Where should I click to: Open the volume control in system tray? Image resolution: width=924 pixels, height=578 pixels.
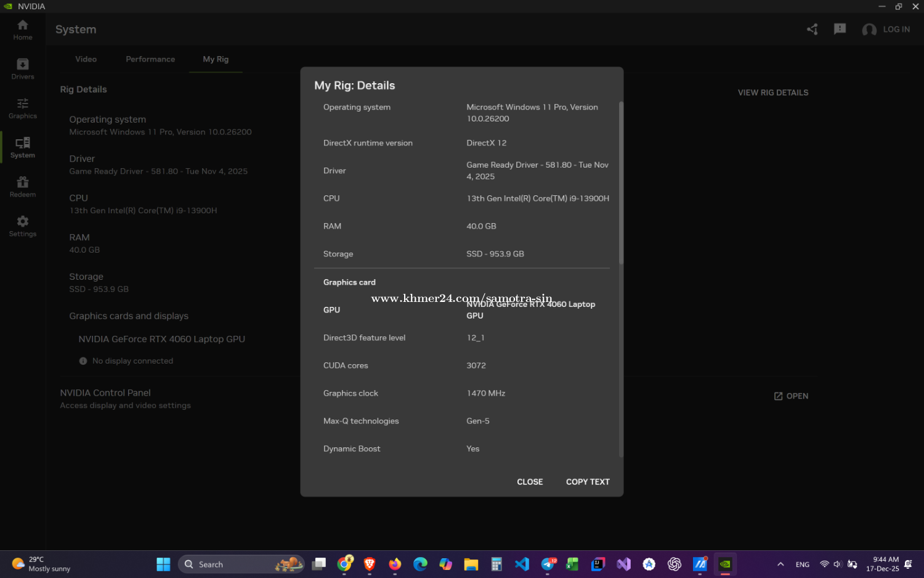837,564
